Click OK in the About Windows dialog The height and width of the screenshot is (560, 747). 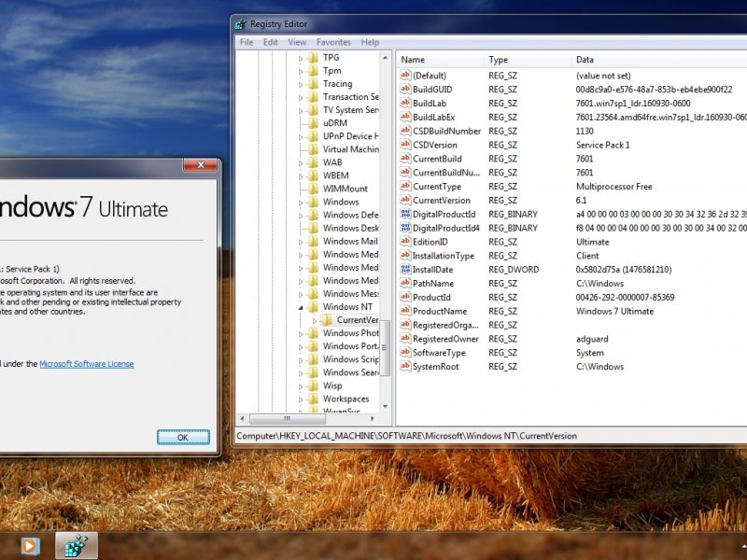[x=183, y=437]
